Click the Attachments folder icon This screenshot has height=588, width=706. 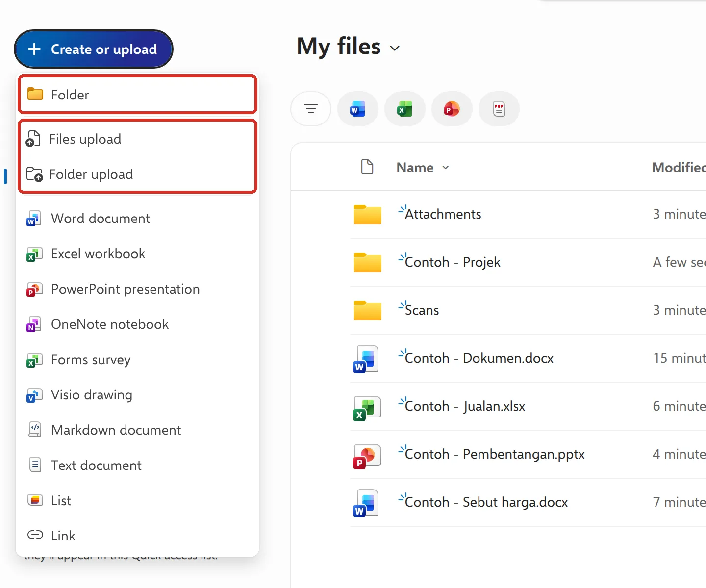368,214
